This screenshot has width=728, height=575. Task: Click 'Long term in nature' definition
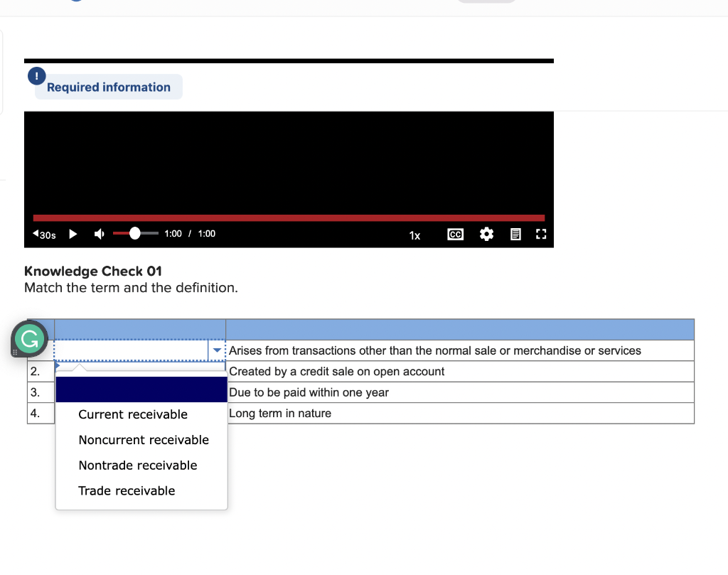(280, 414)
